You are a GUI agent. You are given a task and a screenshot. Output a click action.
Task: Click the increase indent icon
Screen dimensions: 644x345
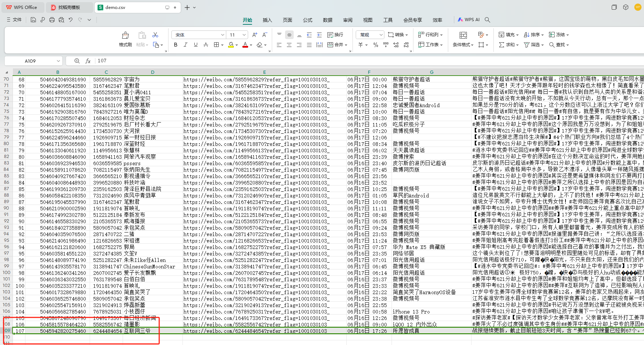[319, 35]
